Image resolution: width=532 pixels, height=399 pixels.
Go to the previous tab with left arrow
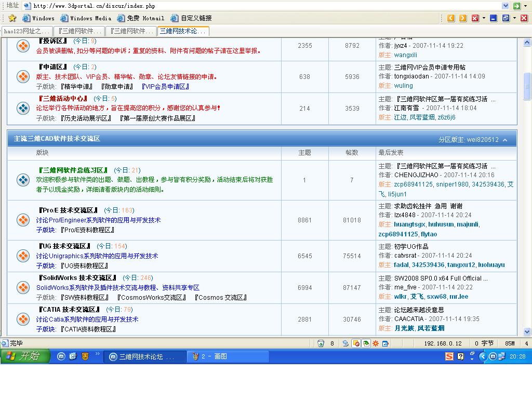pyautogui.click(x=451, y=18)
